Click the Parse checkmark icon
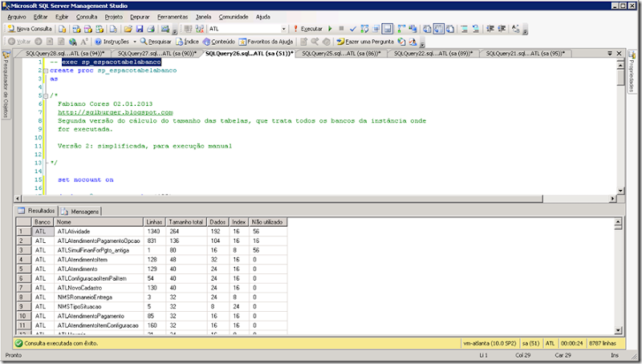 pyautogui.click(x=353, y=29)
